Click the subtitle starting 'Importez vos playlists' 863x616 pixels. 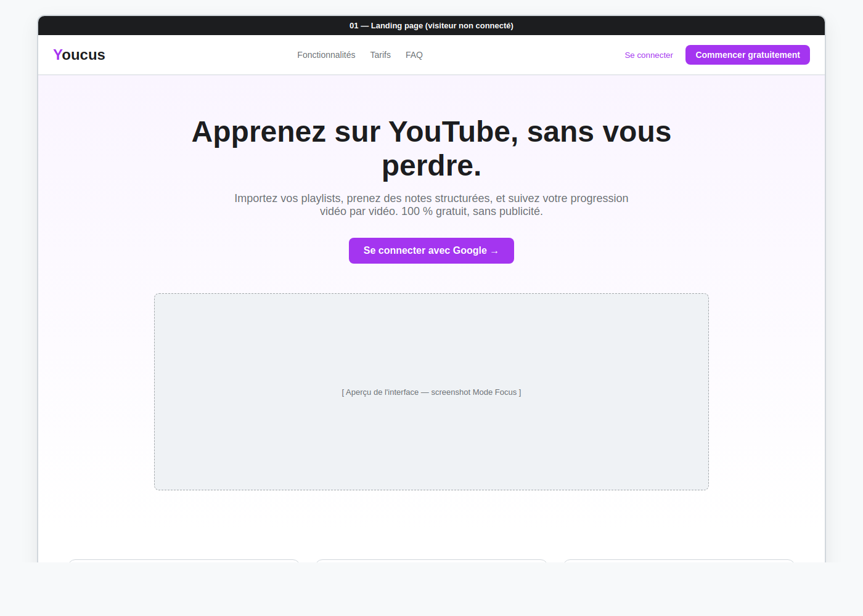point(431,205)
